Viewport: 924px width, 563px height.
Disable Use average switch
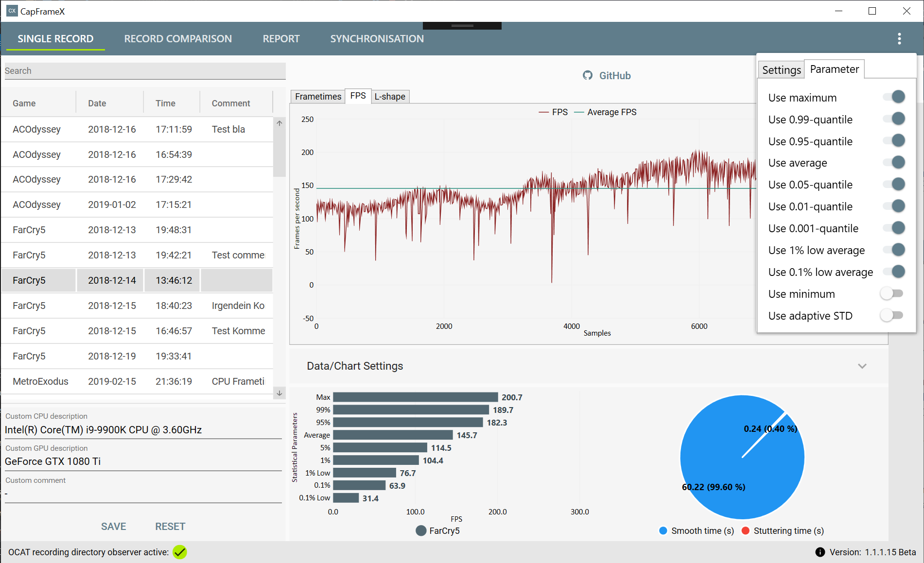tap(894, 162)
